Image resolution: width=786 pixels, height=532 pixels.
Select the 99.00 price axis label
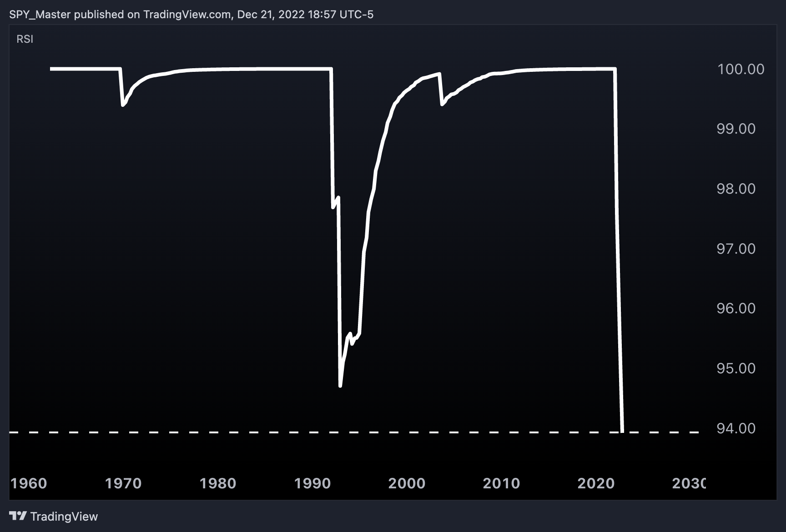(x=736, y=129)
